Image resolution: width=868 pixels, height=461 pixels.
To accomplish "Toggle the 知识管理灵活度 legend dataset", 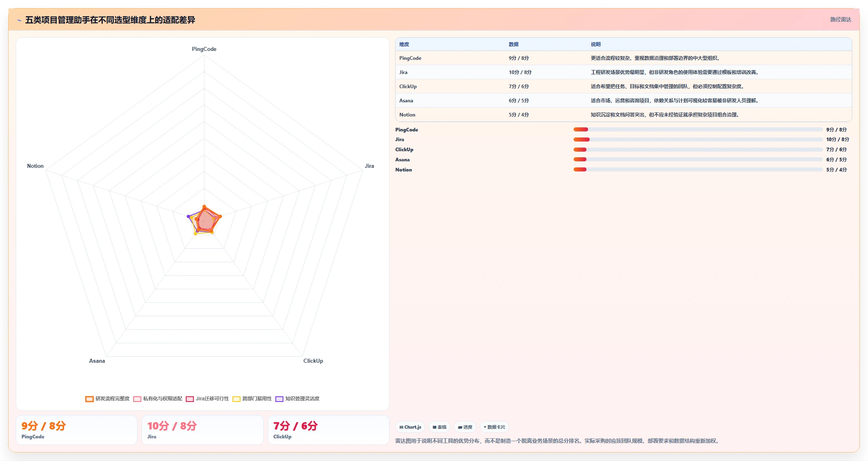I will point(297,399).
